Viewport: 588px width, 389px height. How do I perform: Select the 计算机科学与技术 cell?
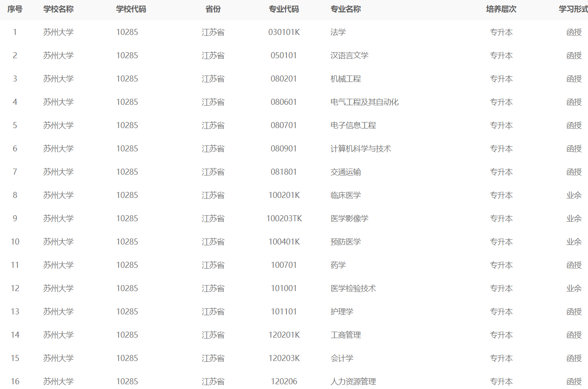coord(361,149)
